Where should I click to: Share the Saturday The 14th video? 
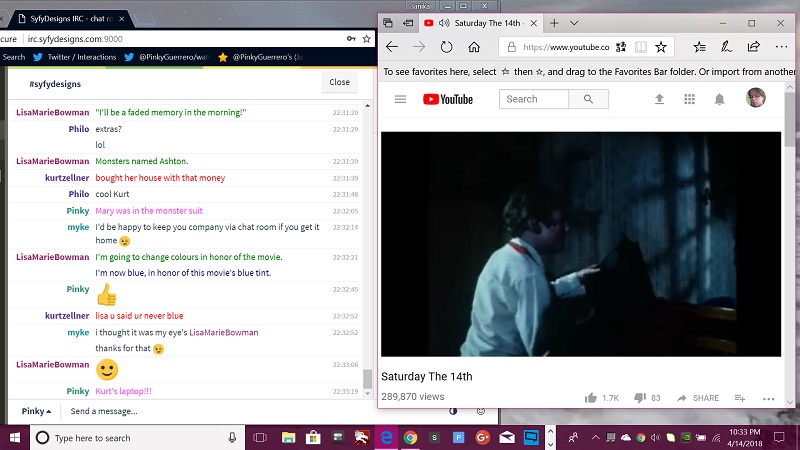(698, 398)
